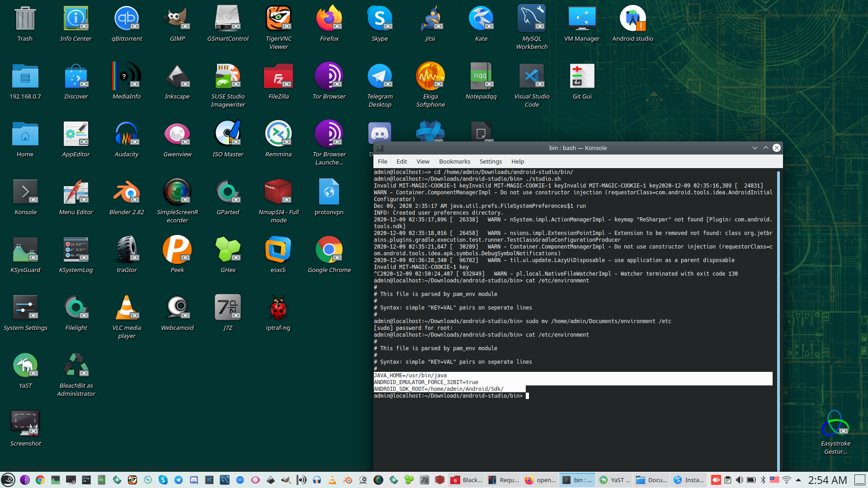The height and width of the screenshot is (488, 868).
Task: Open Konsole's Edit menu
Action: (401, 161)
